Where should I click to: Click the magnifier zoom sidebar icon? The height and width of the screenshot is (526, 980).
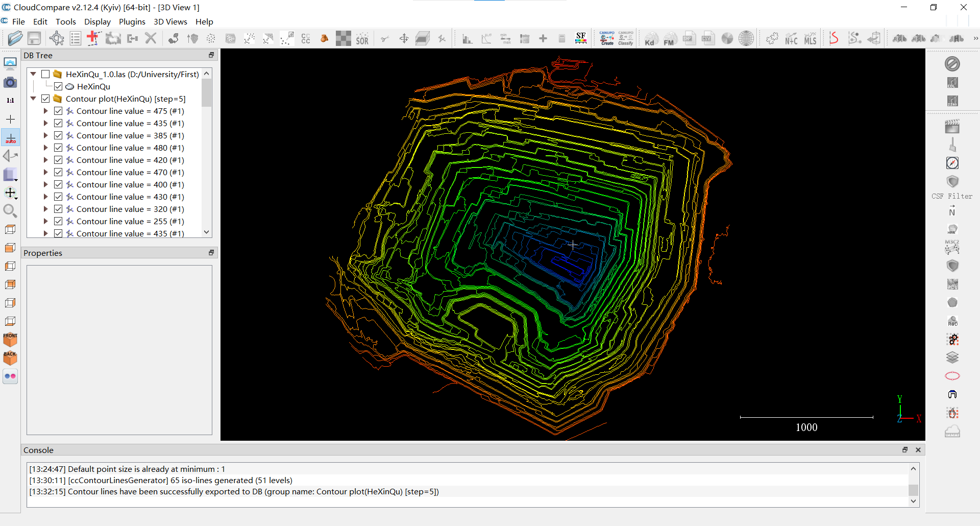click(10, 211)
